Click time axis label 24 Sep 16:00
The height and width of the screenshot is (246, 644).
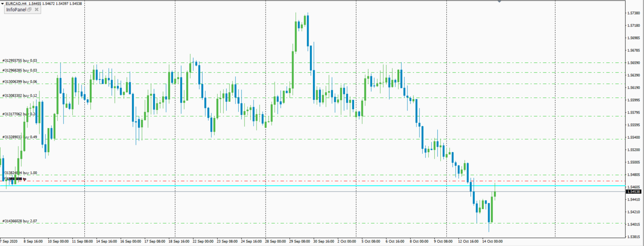click(252, 242)
